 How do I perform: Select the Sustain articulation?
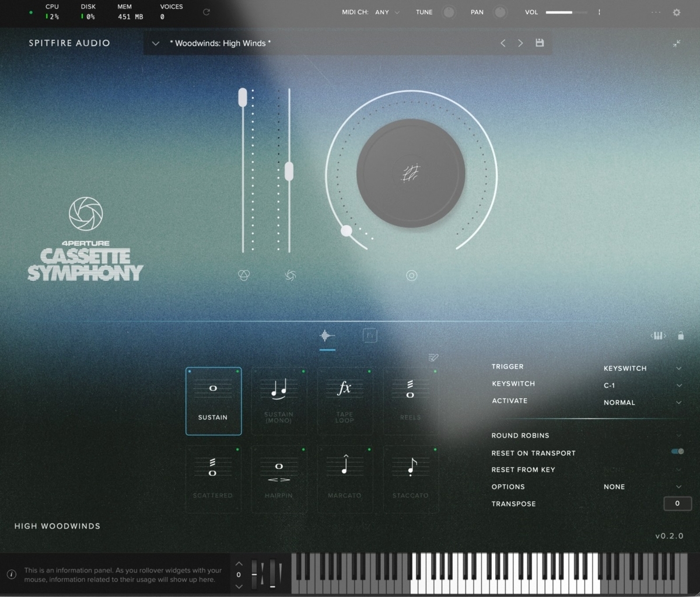point(213,401)
